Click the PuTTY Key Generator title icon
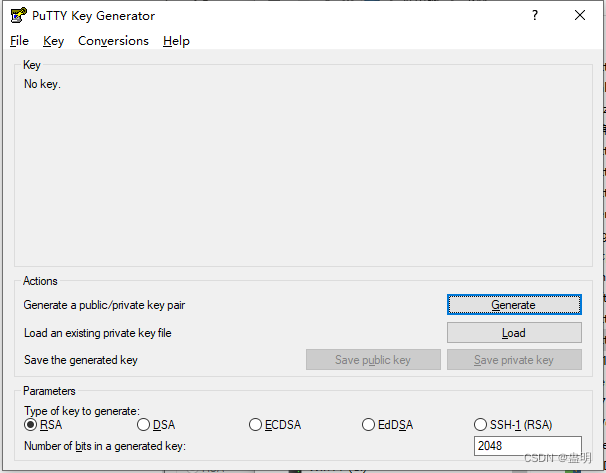The image size is (606, 473). point(18,15)
